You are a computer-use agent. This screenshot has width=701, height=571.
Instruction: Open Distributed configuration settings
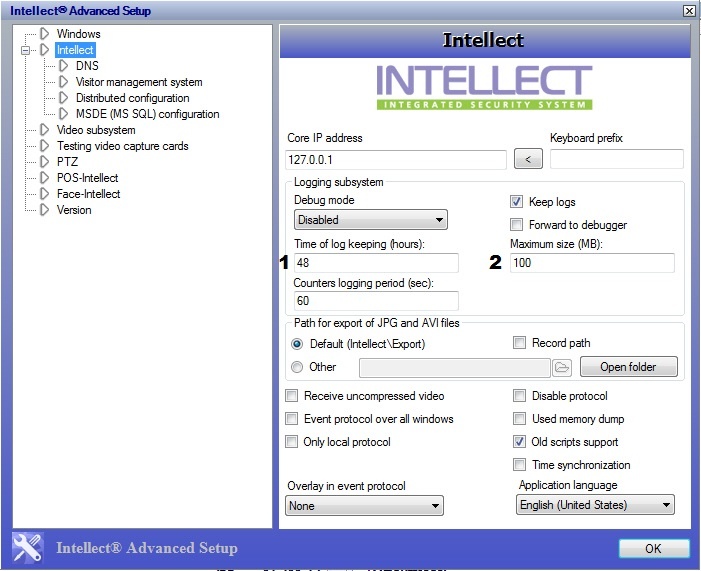(x=132, y=98)
